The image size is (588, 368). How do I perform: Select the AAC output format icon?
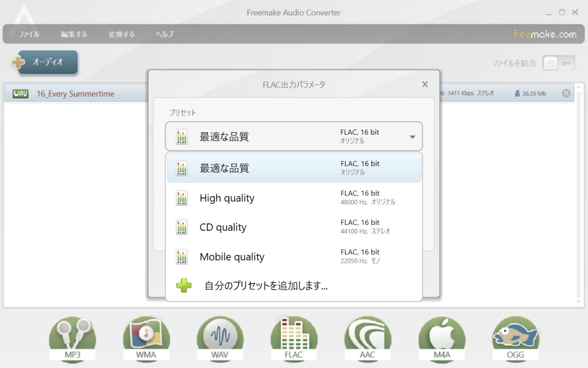tap(367, 337)
